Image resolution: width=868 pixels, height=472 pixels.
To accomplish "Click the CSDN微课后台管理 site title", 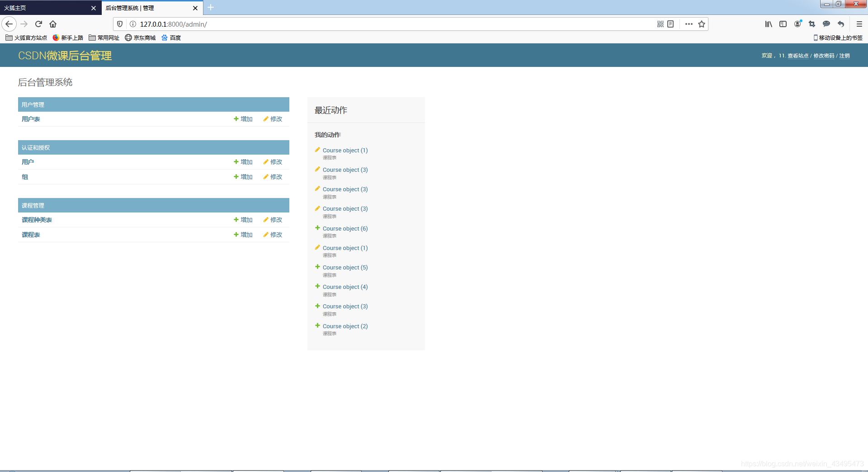I will point(65,56).
